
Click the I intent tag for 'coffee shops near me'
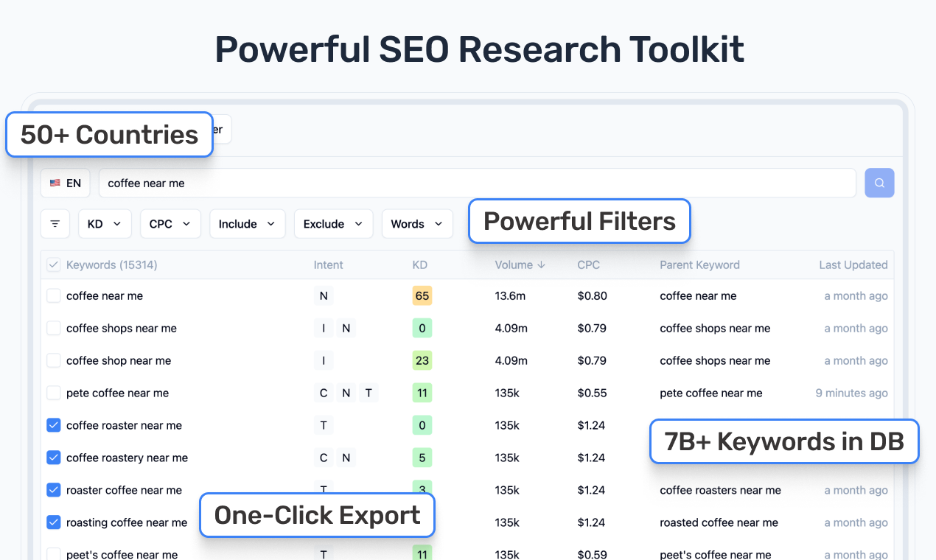(x=324, y=328)
